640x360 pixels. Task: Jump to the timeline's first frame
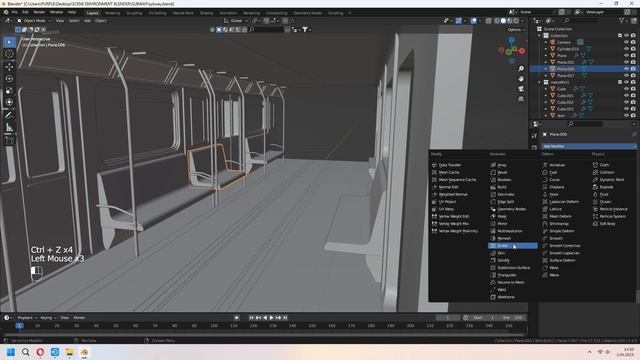click(251, 318)
